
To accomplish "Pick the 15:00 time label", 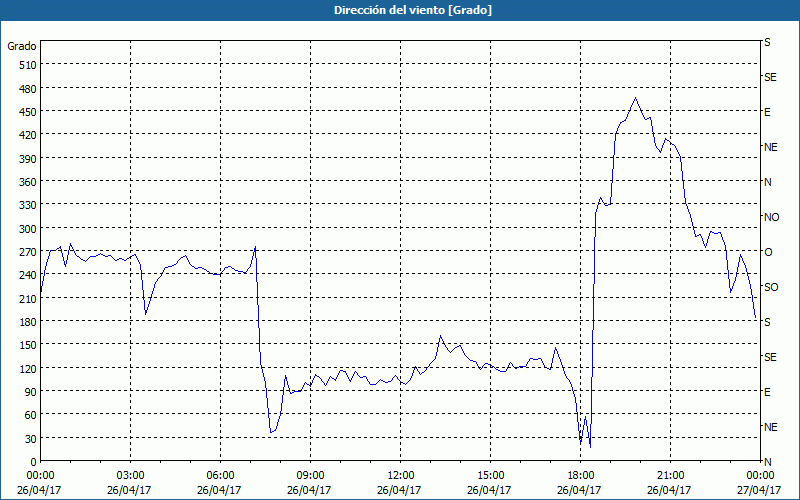I will point(490,476).
